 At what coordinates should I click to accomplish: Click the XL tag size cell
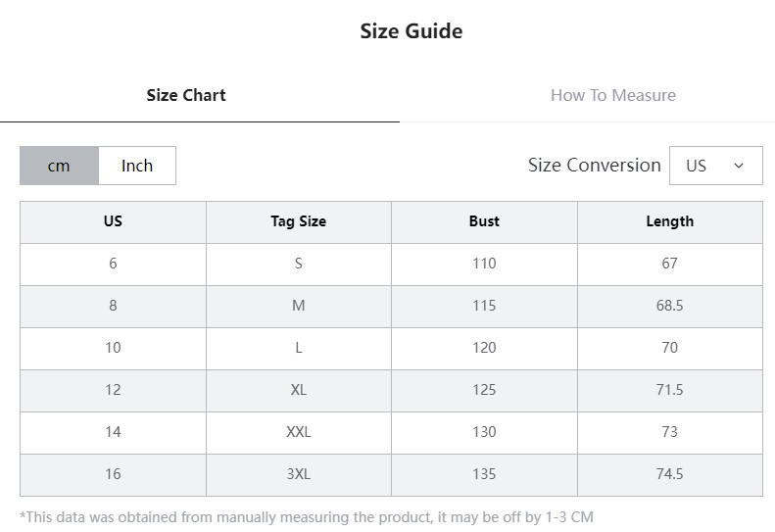(x=298, y=390)
